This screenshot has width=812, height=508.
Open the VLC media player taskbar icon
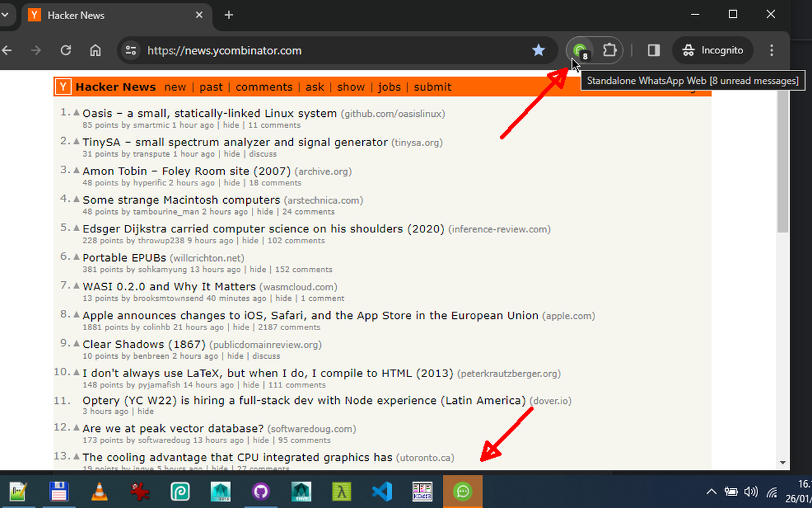click(99, 491)
